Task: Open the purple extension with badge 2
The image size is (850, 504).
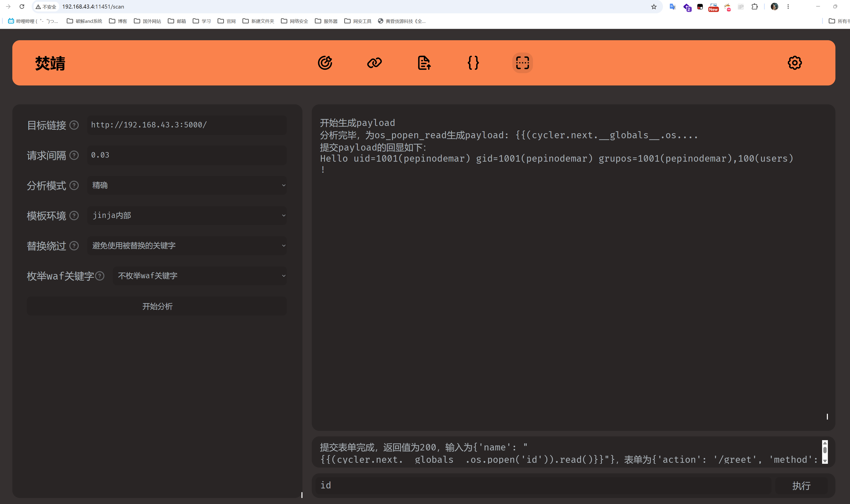Action: pyautogui.click(x=687, y=7)
